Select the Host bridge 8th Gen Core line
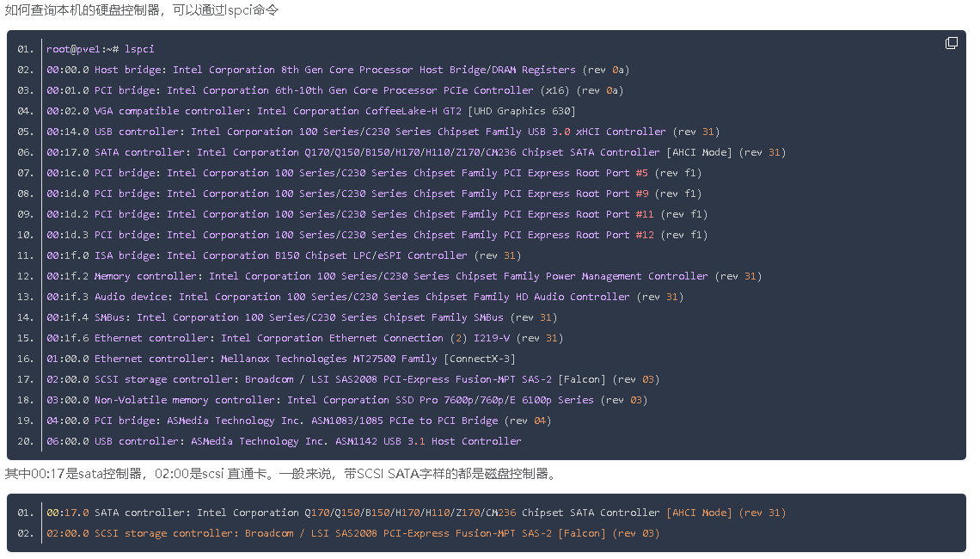Image resolution: width=980 pixels, height=559 pixels. click(x=338, y=70)
